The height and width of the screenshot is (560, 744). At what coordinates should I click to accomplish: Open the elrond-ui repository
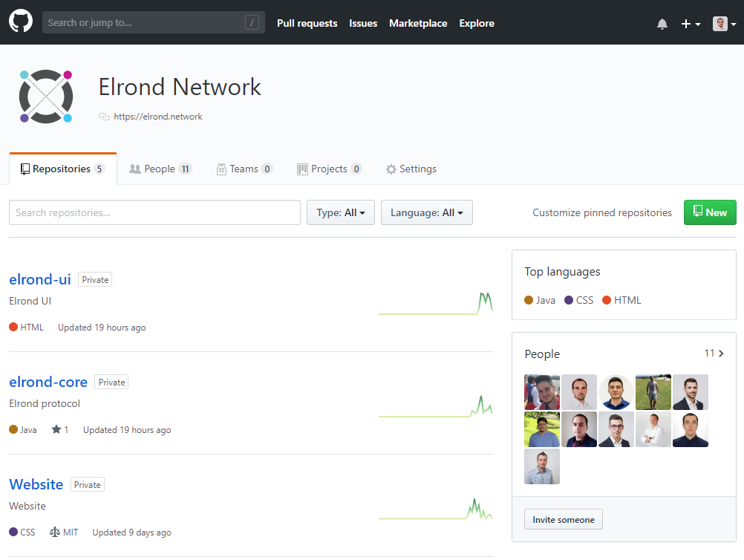40,279
